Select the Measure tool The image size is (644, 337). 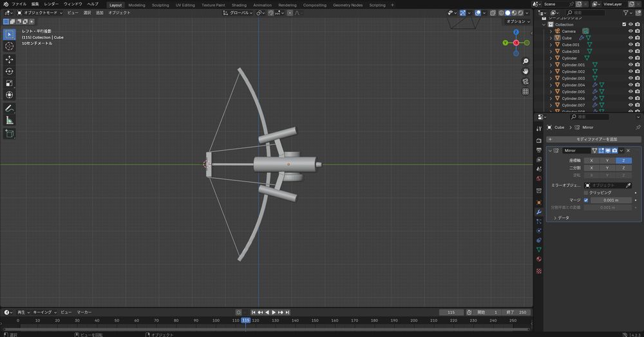click(x=10, y=120)
